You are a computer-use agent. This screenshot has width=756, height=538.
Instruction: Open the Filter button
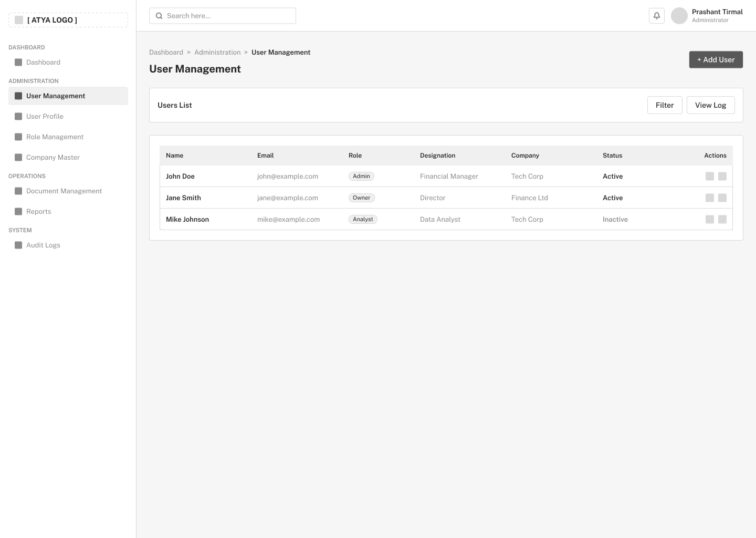click(665, 105)
